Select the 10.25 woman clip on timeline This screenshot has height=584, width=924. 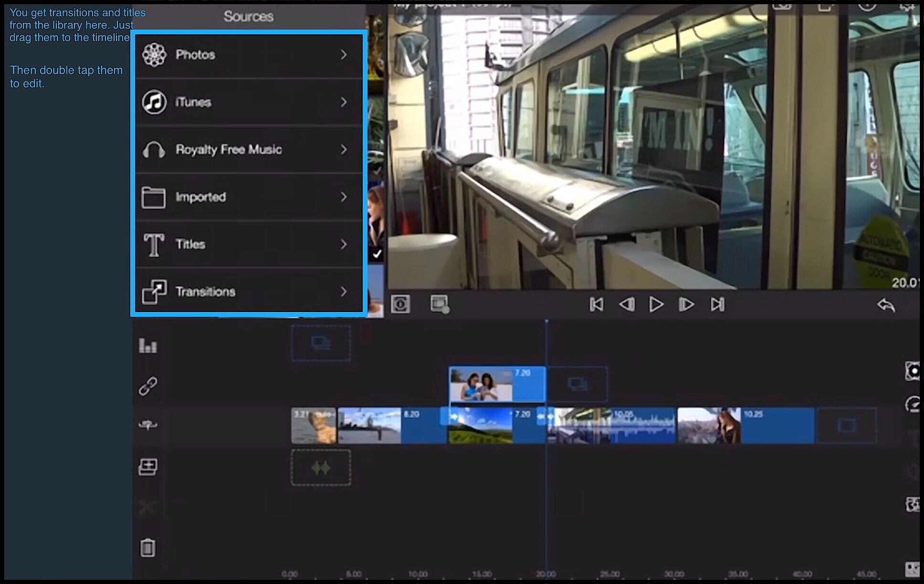point(745,426)
